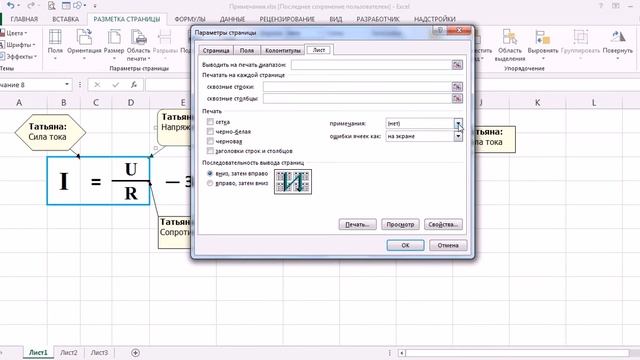Viewport: 640px width, 360px height.
Task: Click the Свойства... button
Action: (x=443, y=224)
